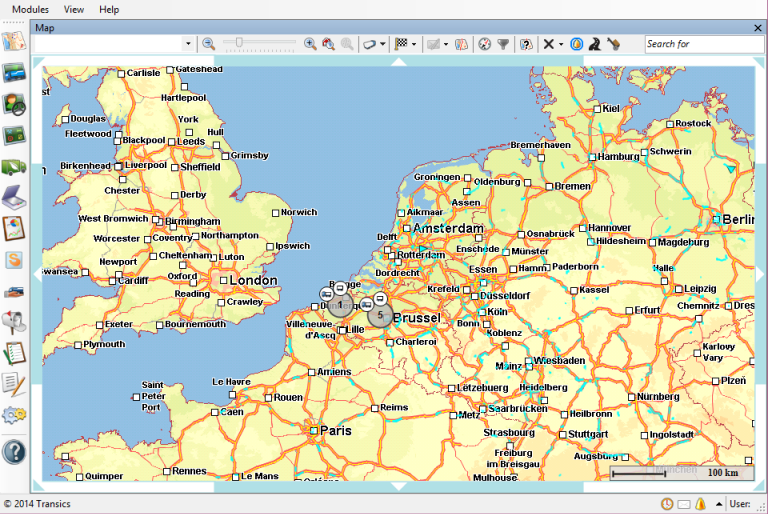Viewport: 768px width, 514px height.
Task: Open the Modules menu
Action: coord(30,9)
